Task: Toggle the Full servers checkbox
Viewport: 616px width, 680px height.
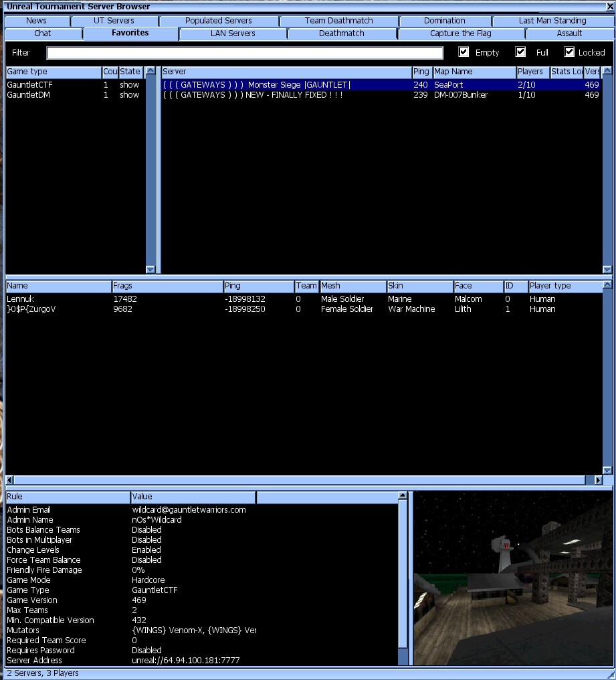Action: (520, 52)
